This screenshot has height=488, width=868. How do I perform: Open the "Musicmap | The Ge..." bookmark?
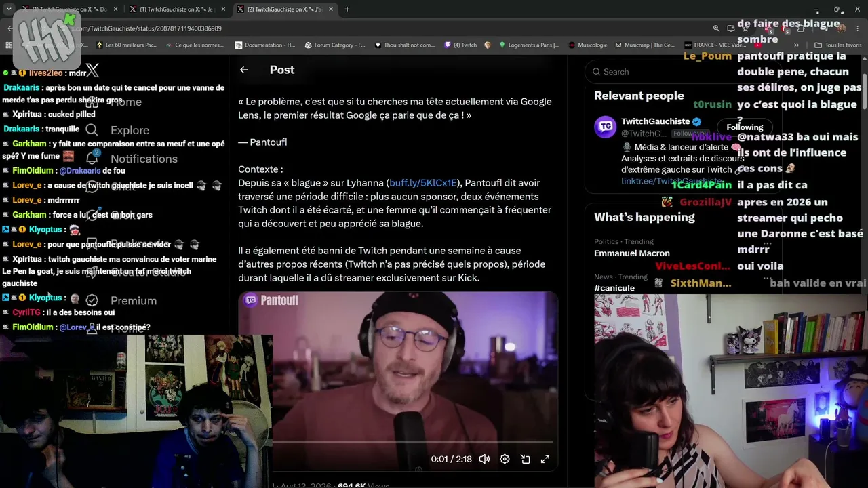coord(644,45)
